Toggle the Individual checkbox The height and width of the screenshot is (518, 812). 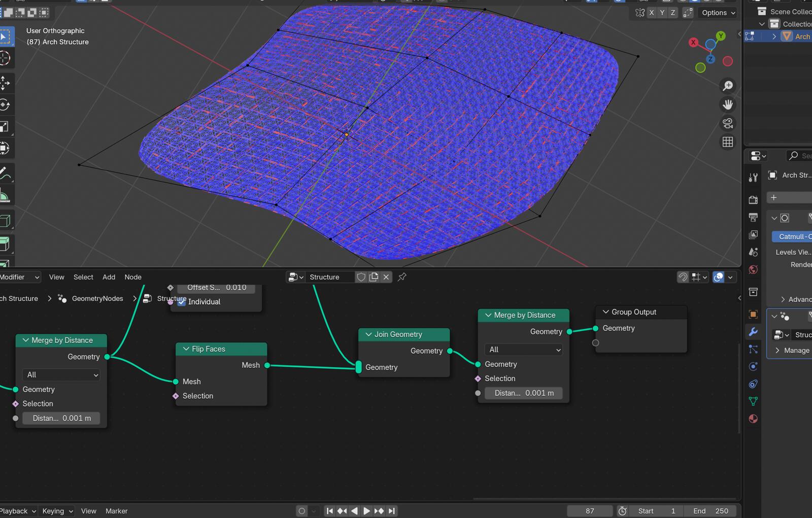point(182,302)
